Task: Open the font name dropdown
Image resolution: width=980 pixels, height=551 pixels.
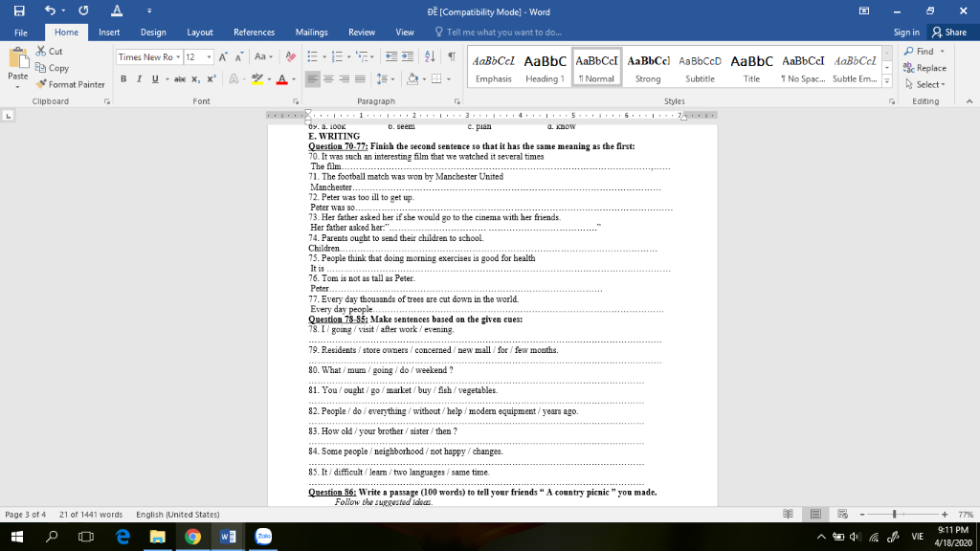Action: pos(178,56)
